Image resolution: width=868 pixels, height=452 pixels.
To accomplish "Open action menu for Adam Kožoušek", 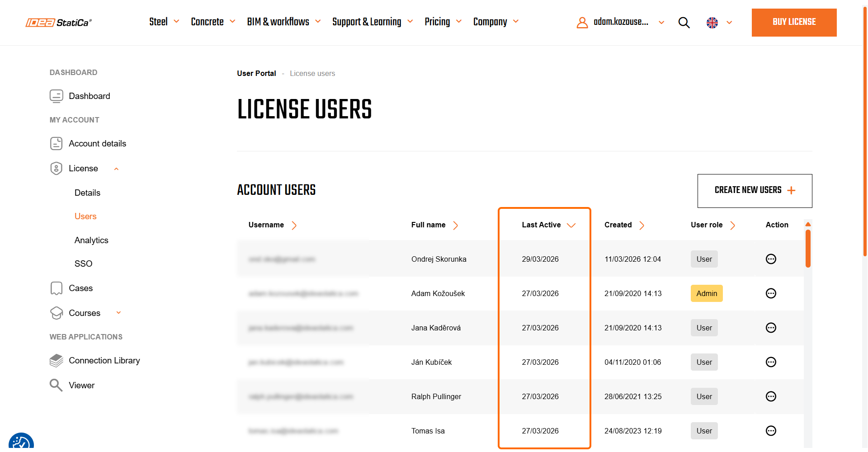I will coord(771,293).
